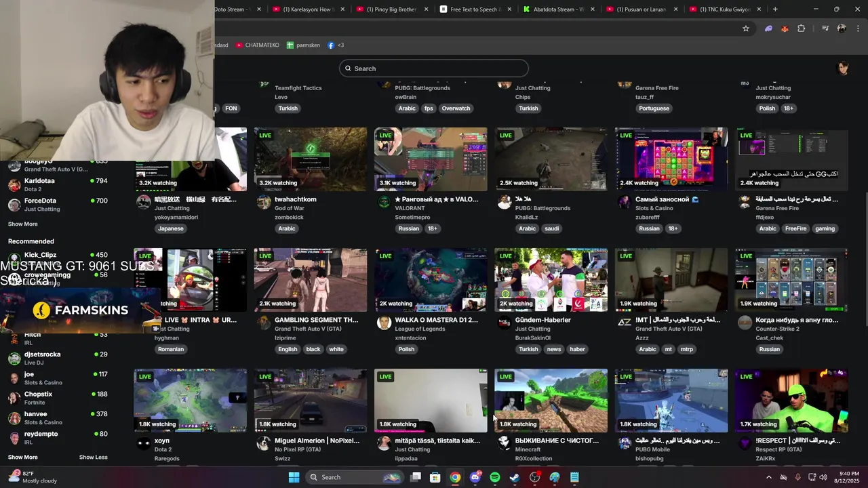The height and width of the screenshot is (488, 868).
Task: Open Chopstix recommended channel
Action: click(x=58, y=398)
